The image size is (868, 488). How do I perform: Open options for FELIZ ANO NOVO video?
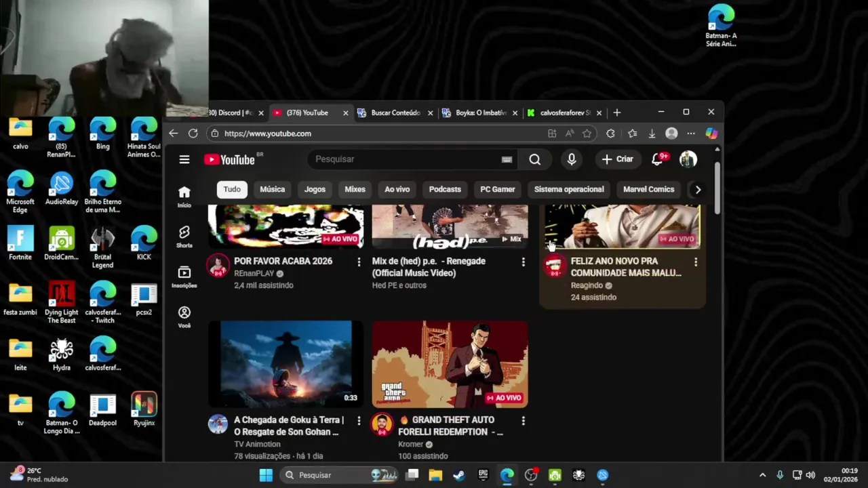(695, 262)
